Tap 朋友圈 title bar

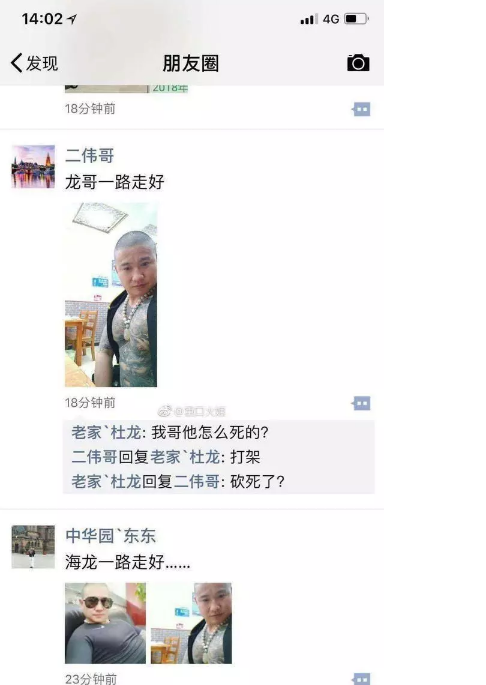[x=191, y=63]
